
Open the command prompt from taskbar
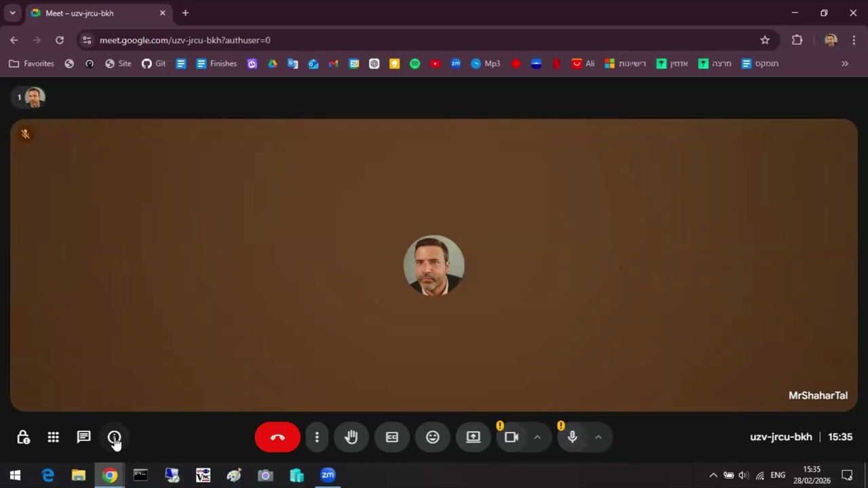(141, 475)
